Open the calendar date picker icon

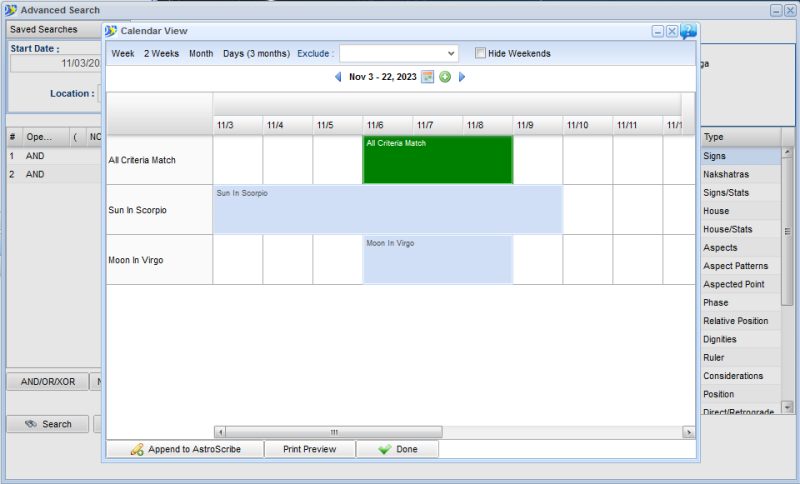[x=428, y=77]
